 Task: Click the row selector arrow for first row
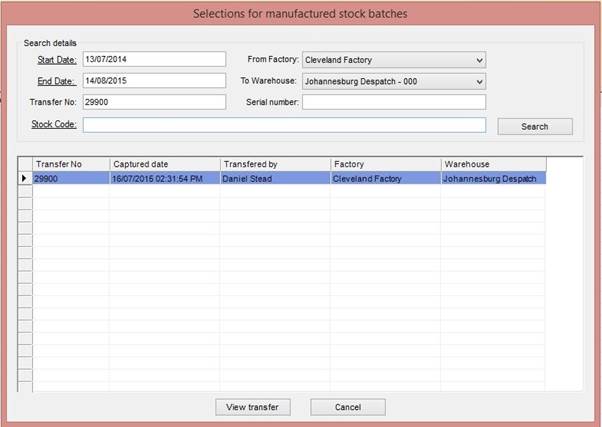25,178
